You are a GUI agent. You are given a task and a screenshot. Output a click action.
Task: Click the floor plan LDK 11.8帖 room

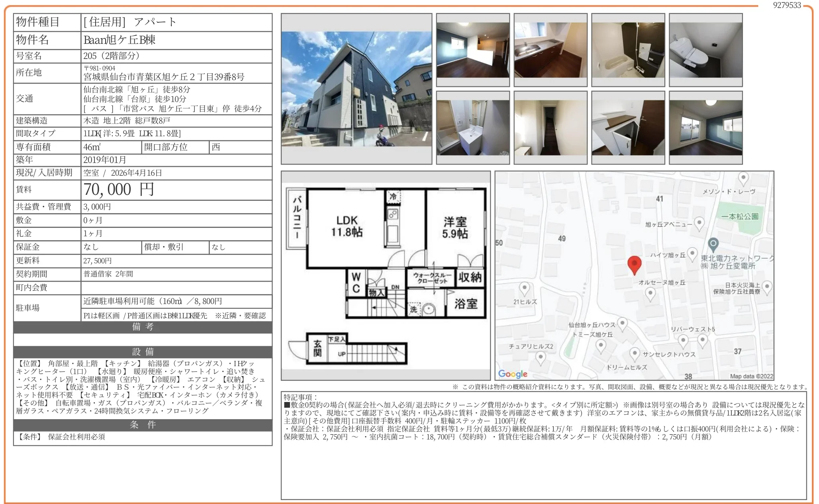[347, 226]
